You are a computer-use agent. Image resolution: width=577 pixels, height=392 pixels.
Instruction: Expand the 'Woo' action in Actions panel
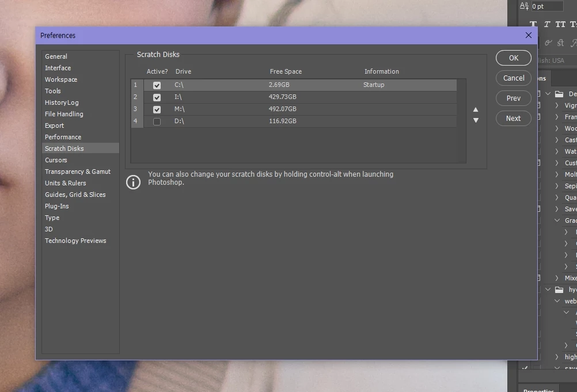[x=557, y=128]
